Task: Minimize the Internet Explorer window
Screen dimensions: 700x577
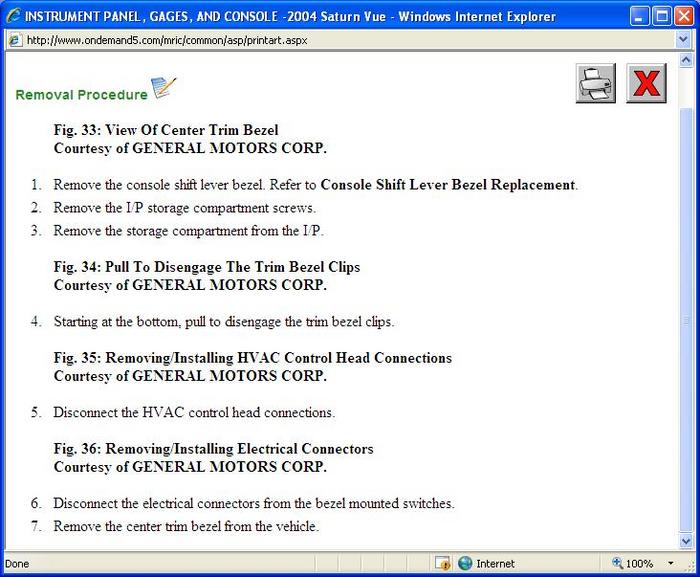Action: pos(639,17)
